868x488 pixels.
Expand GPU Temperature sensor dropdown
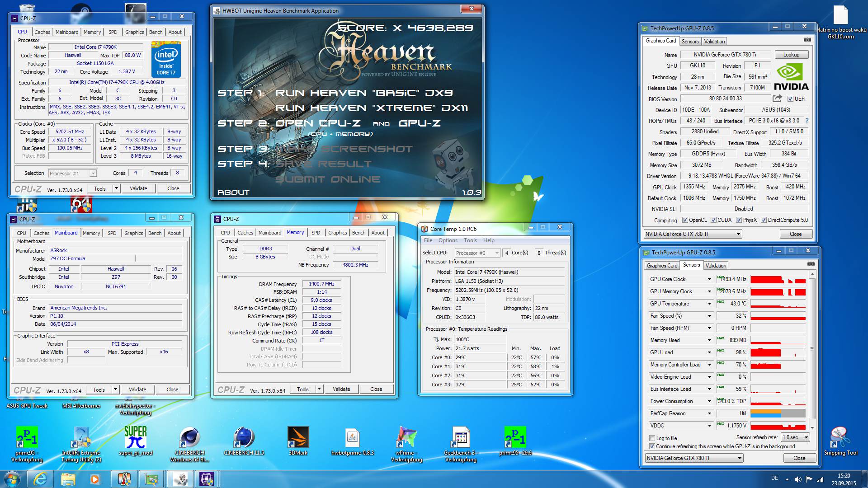point(709,304)
